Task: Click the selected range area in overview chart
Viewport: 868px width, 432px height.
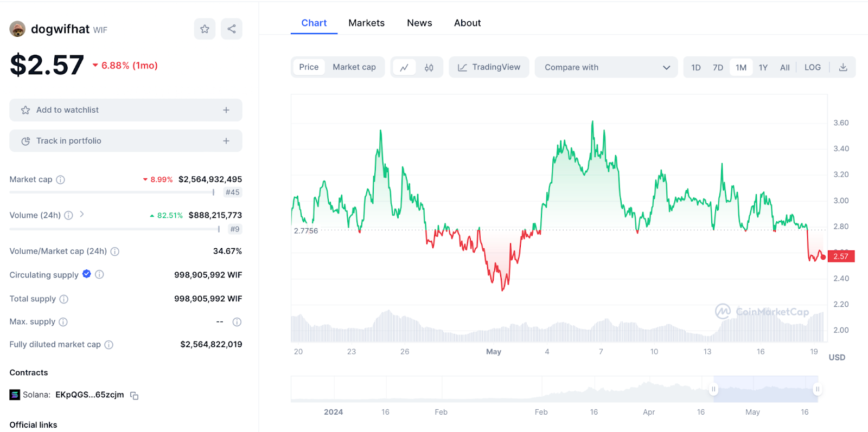Action: (765, 389)
